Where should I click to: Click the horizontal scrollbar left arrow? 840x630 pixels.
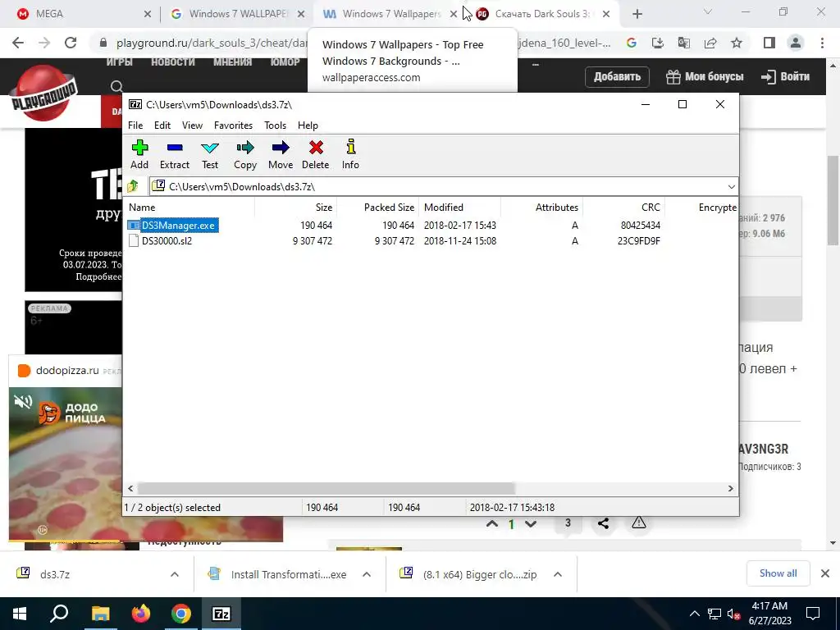tap(130, 489)
